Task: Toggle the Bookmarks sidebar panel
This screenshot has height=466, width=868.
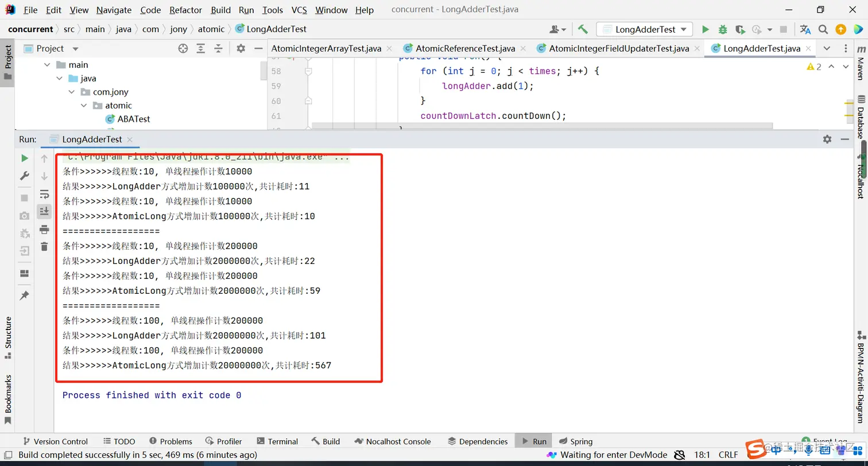Action: pos(8,400)
